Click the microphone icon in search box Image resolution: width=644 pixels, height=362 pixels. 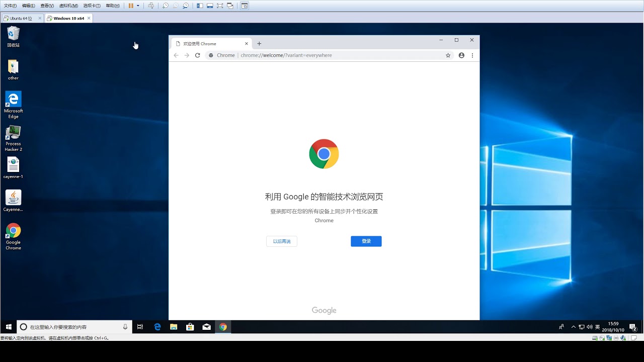pyautogui.click(x=125, y=327)
